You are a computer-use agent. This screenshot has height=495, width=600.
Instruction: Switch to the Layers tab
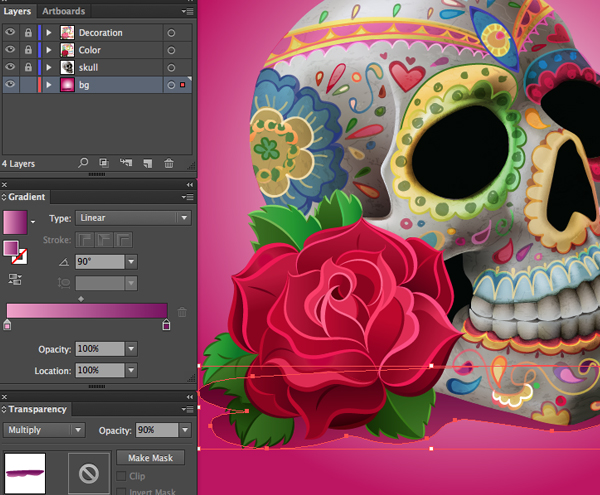coord(17,11)
